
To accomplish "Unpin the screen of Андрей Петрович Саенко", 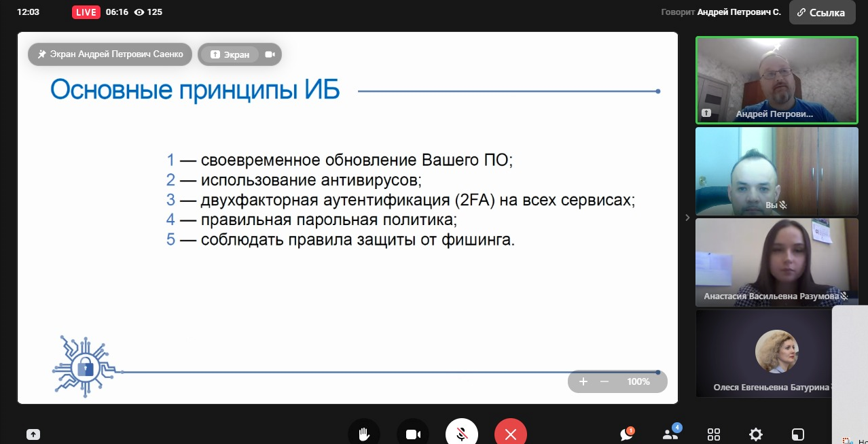I will tap(110, 54).
